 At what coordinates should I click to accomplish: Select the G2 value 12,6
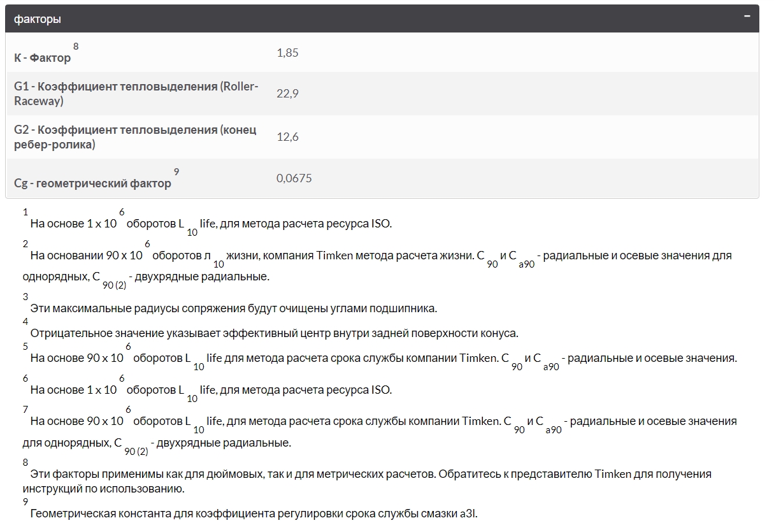[x=287, y=137]
